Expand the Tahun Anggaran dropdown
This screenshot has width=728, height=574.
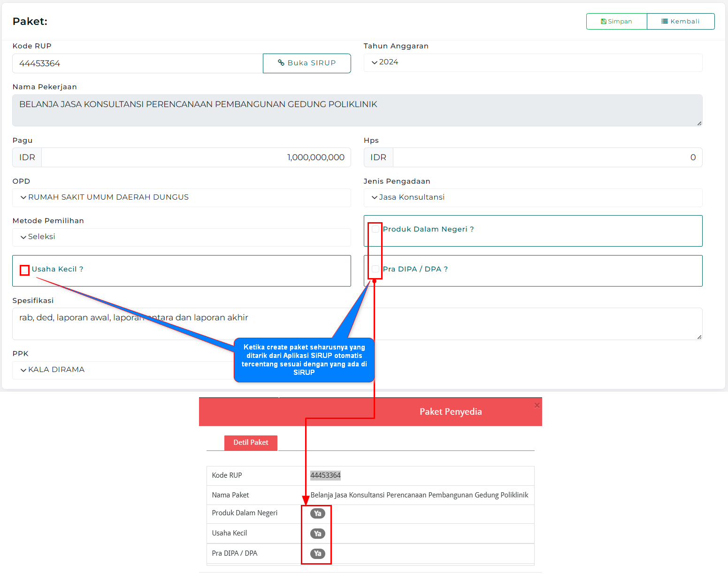[533, 62]
